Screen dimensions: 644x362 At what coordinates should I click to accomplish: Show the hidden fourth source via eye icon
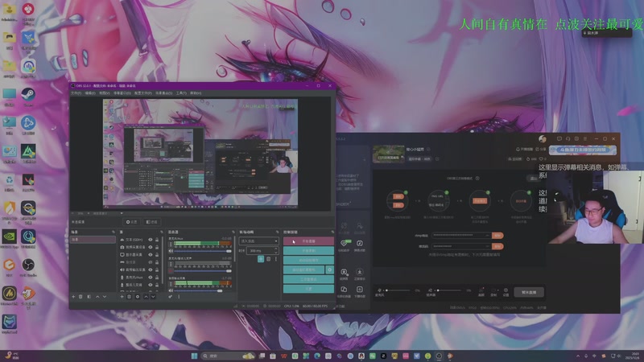151,262
